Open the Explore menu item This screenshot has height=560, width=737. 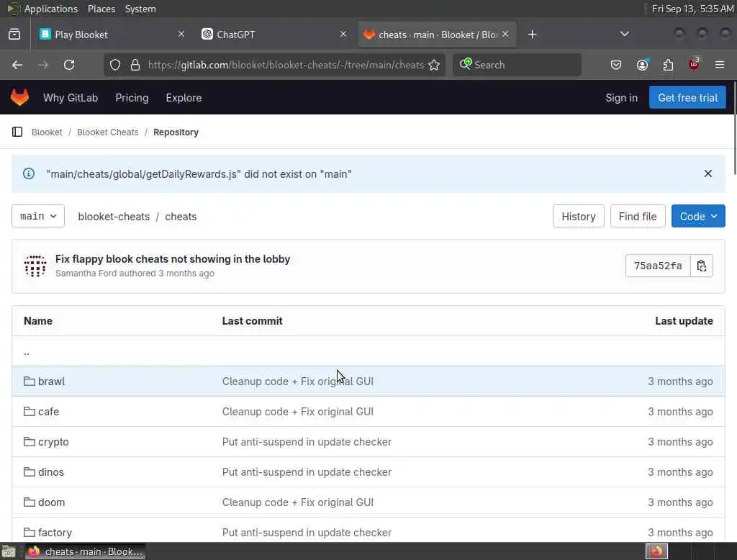184,98
